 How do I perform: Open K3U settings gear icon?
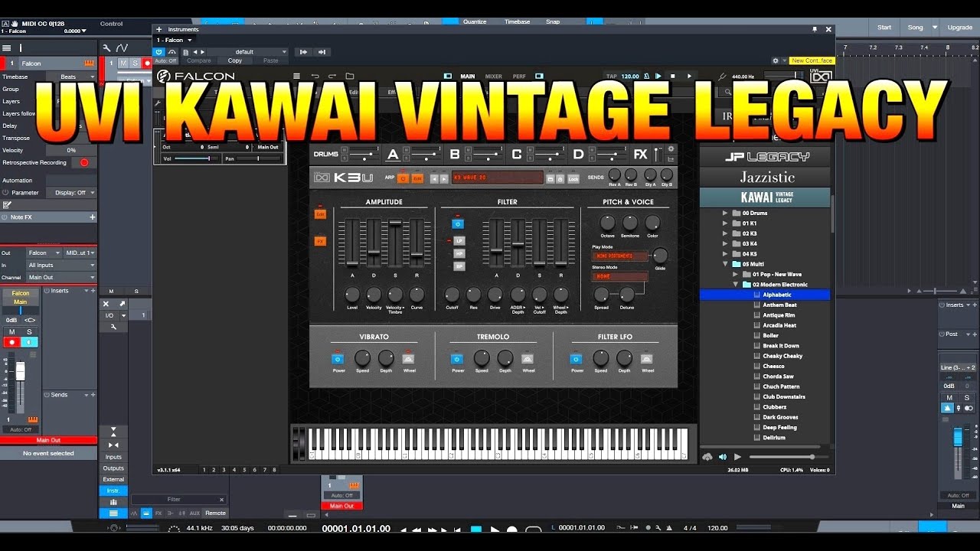point(671,149)
